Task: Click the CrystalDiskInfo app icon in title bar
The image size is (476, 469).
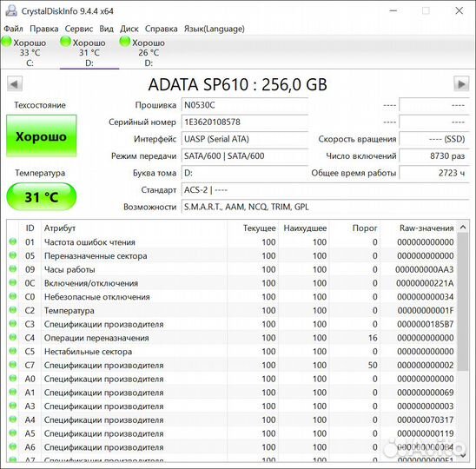Action: tap(11, 11)
